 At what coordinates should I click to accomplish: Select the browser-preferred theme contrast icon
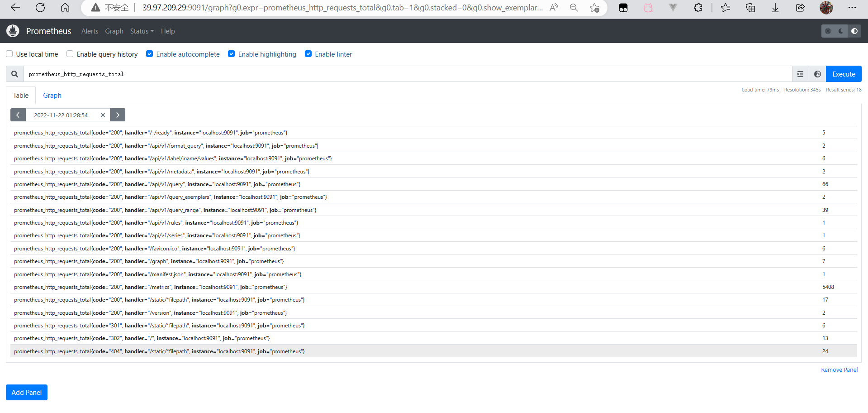click(x=854, y=31)
